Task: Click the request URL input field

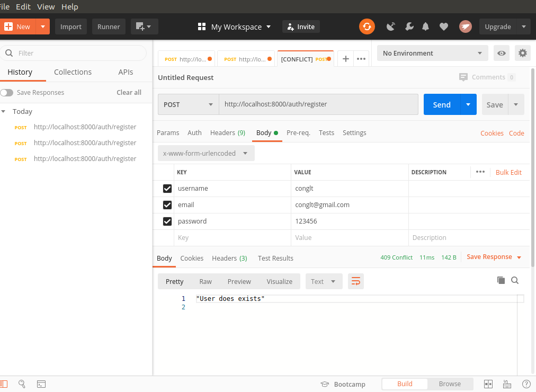Action: [318, 104]
